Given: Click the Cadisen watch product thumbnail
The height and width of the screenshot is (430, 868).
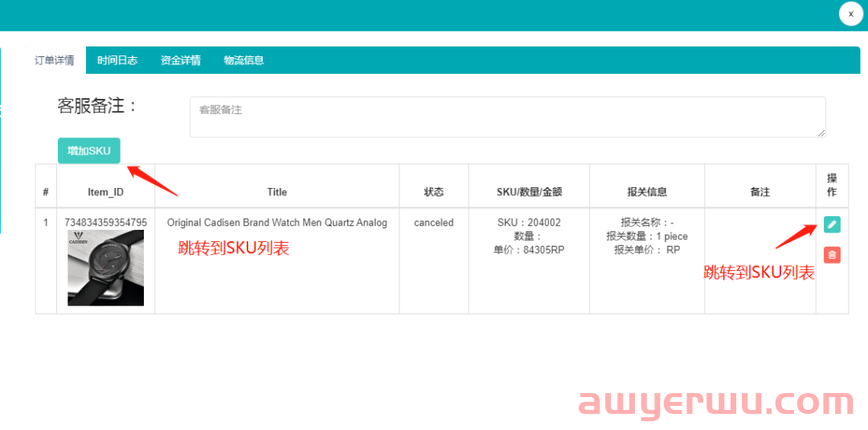Looking at the screenshot, I should pos(105,268).
